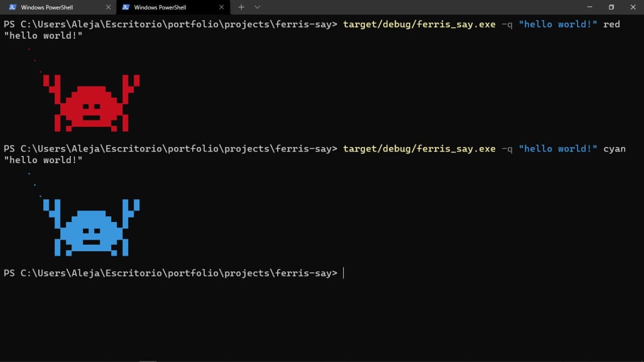Close the Windows Terminal window
The image size is (644, 362).
[633, 7]
